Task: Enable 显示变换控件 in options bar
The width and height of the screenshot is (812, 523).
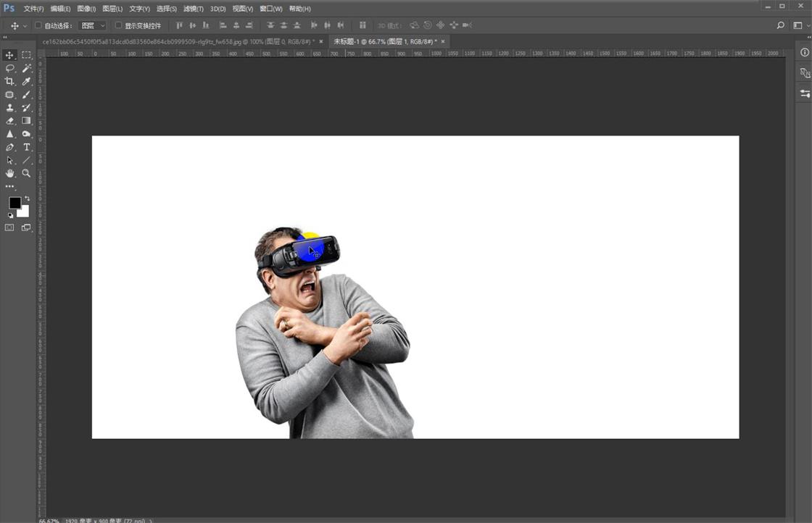Action: tap(118, 25)
